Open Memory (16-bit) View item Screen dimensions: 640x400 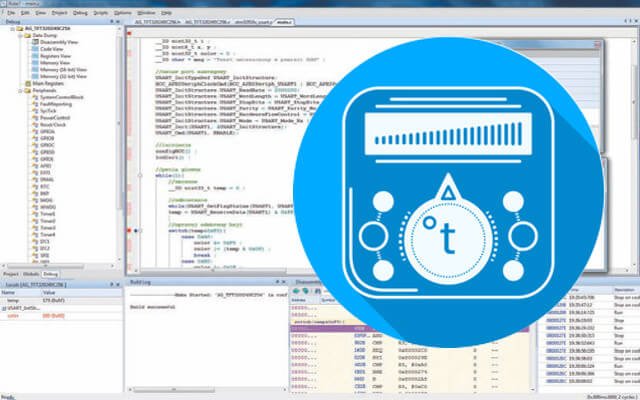(x=63, y=69)
